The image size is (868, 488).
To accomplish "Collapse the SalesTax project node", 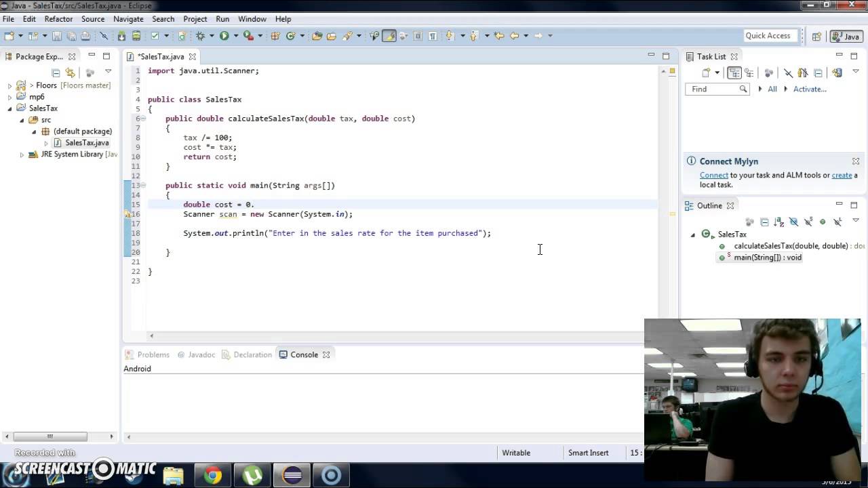I will click(10, 108).
